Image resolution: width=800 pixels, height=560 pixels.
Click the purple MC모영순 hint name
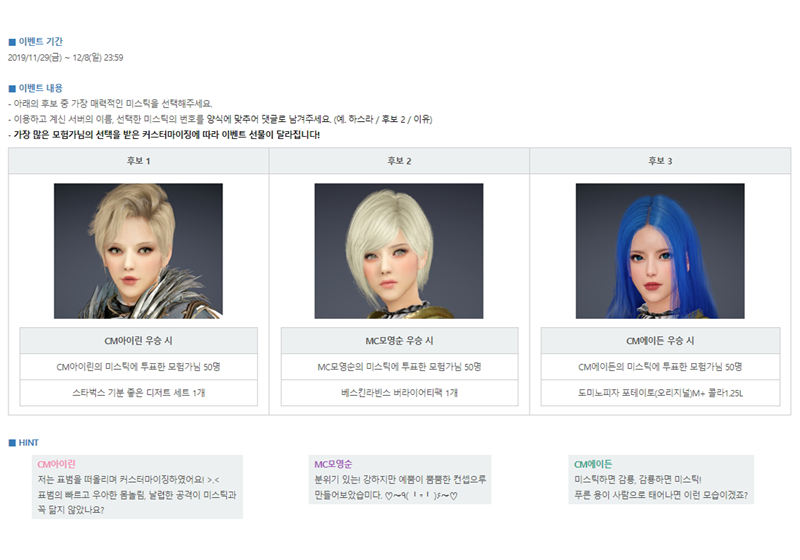[x=333, y=464]
